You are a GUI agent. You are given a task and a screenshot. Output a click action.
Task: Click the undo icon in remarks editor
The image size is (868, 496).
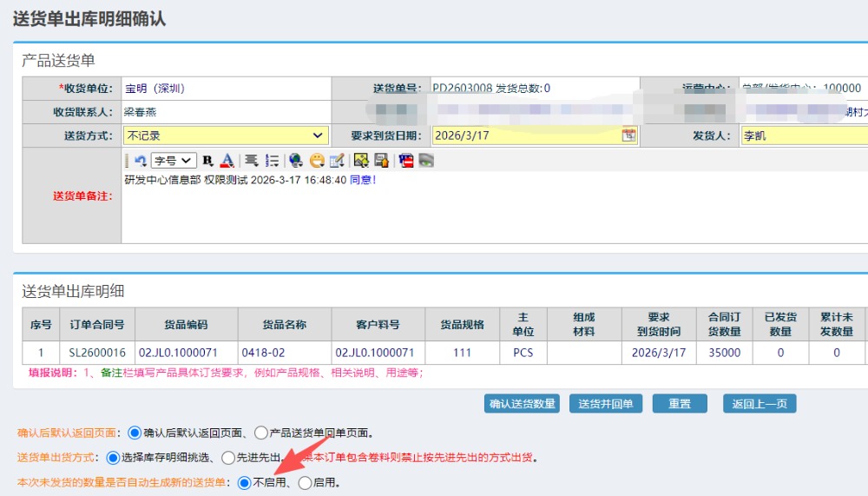140,161
